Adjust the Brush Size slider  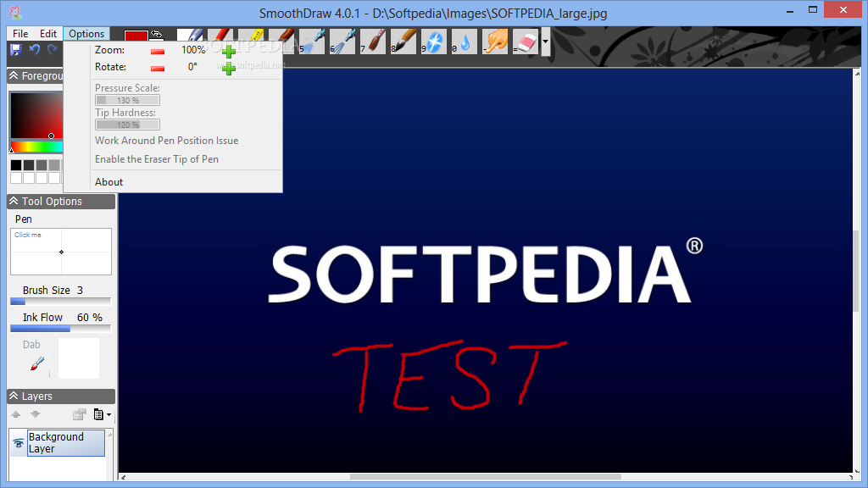pos(61,302)
